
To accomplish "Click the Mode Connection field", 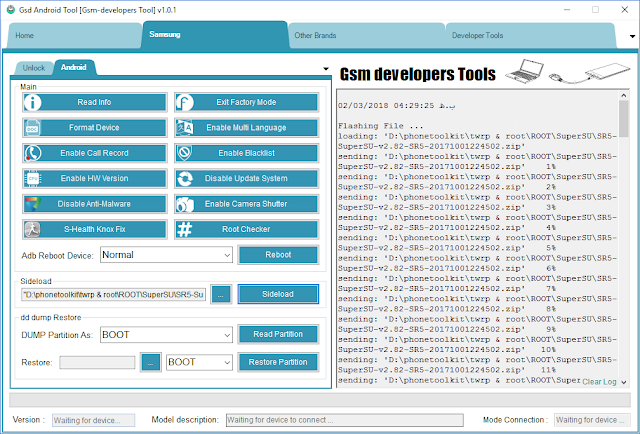I will click(x=592, y=420).
